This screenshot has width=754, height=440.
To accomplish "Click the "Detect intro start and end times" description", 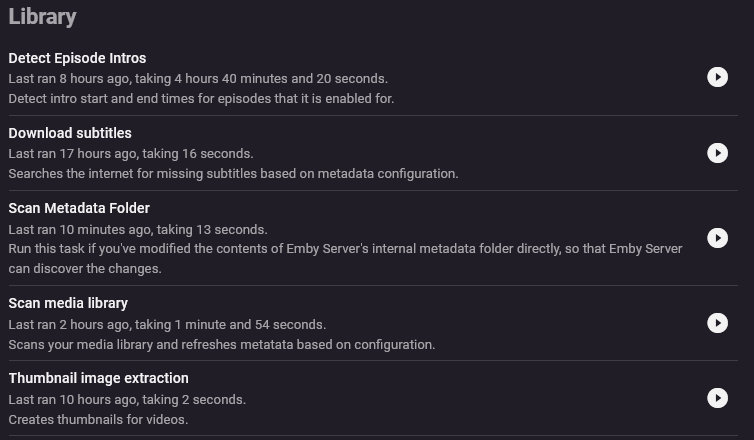I will [x=201, y=98].
